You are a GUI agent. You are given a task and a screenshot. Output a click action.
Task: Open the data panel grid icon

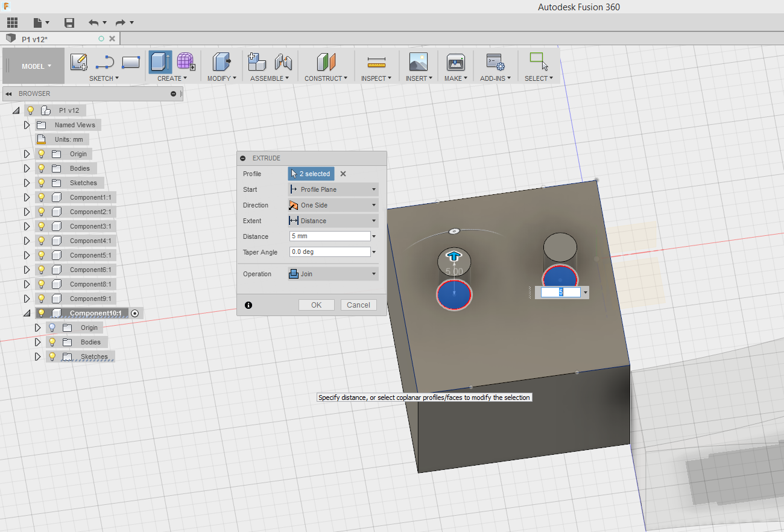click(x=12, y=23)
